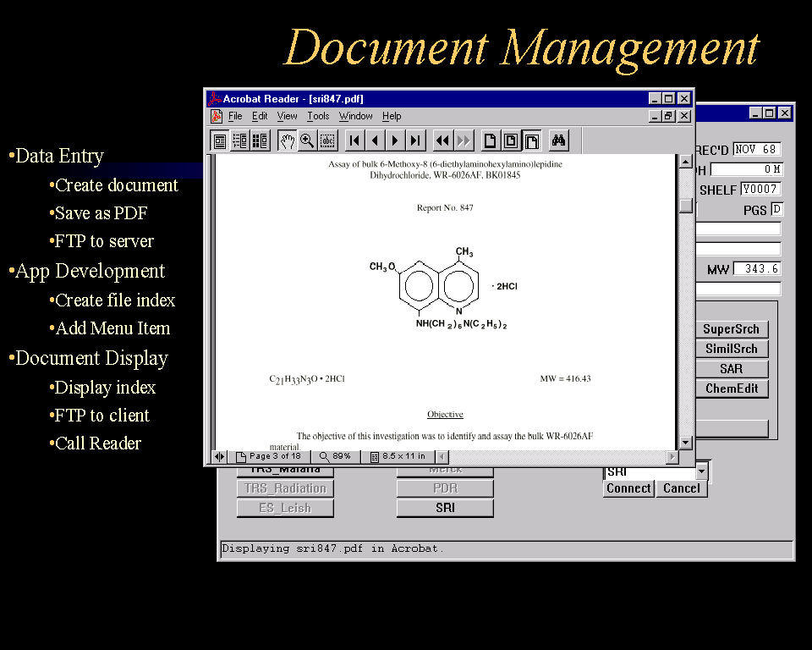Click the Go Back double-arrow button
The width and height of the screenshot is (812, 650).
442,140
